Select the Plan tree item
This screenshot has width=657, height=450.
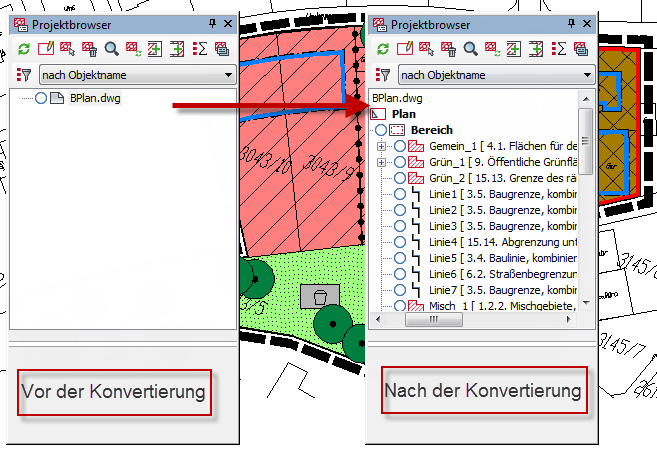tap(403, 115)
